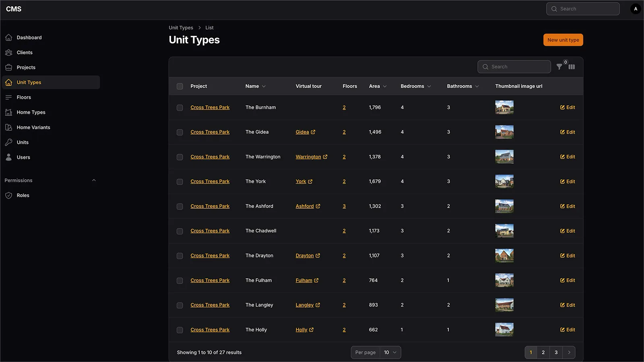Open the Units sidebar item
The height and width of the screenshot is (362, 644).
pyautogui.click(x=22, y=142)
